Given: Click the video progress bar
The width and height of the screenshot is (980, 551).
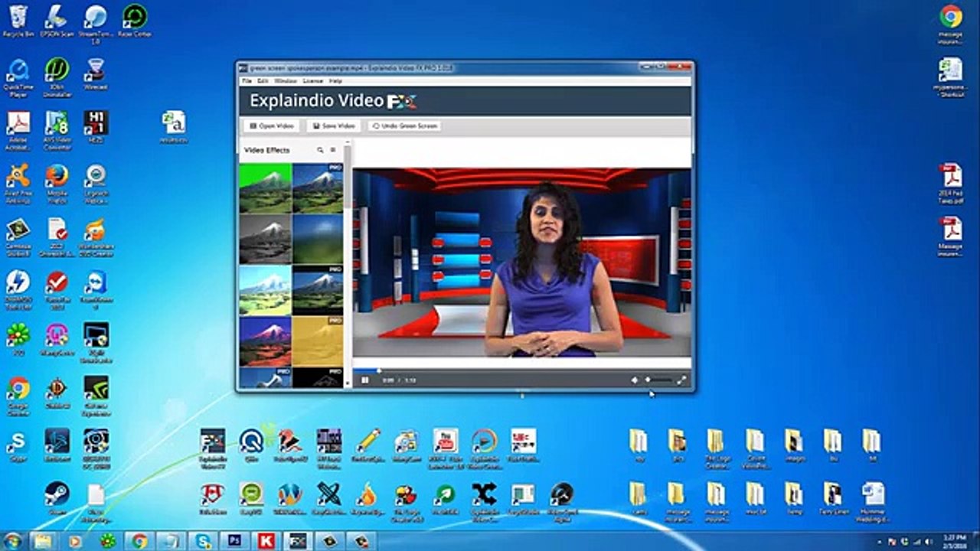Looking at the screenshot, I should 521,370.
